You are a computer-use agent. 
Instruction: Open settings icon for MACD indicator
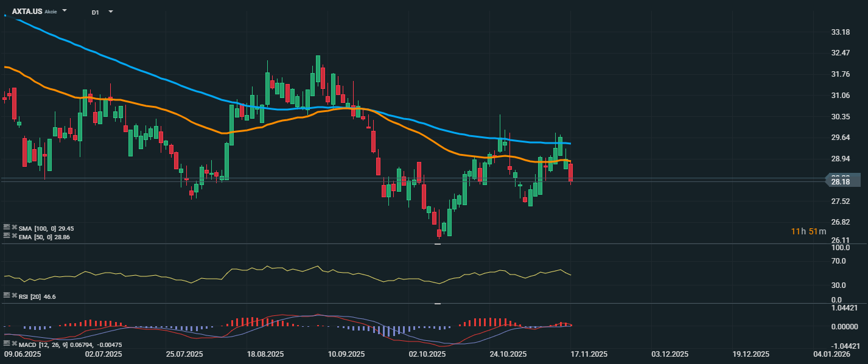coord(7,345)
